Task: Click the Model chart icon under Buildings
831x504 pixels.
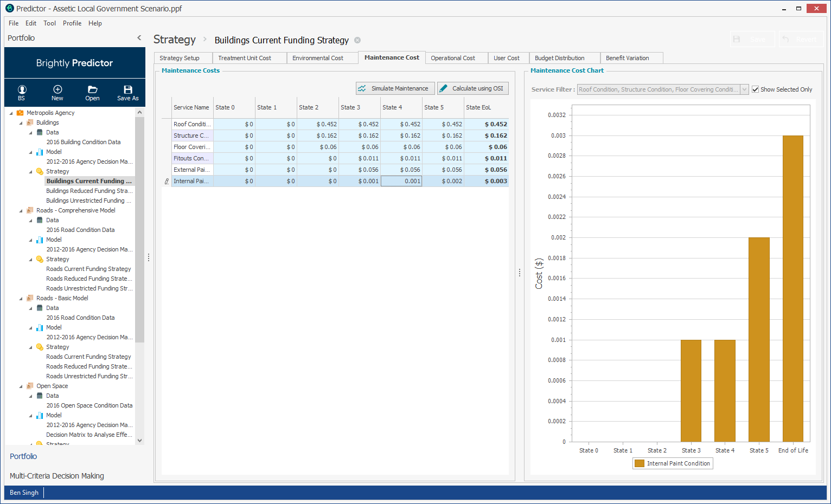Action: pos(40,152)
